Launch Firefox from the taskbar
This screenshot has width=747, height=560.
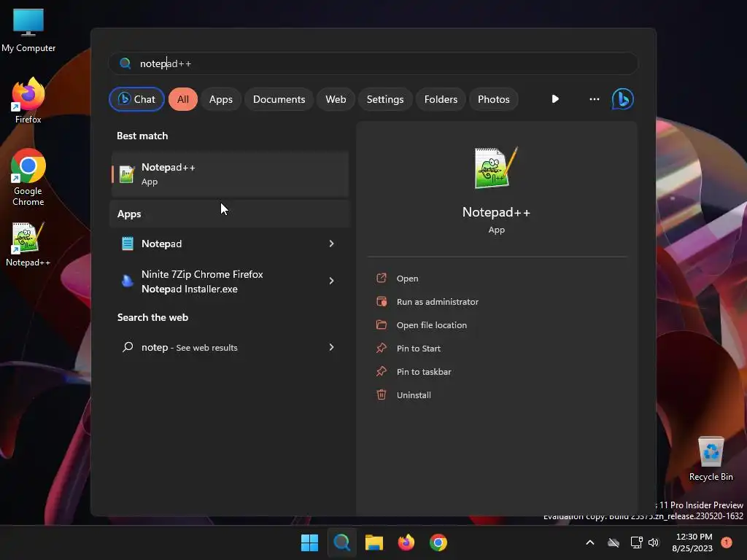point(406,542)
